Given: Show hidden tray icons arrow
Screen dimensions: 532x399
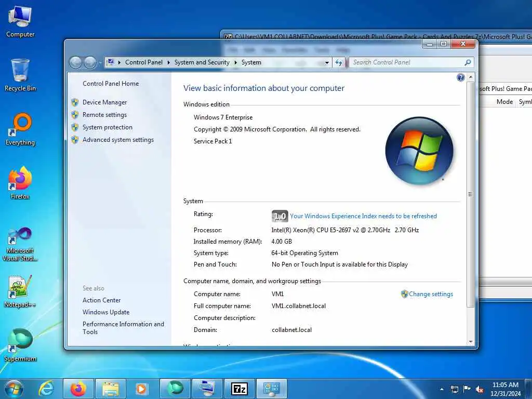Looking at the screenshot, I should [442, 389].
